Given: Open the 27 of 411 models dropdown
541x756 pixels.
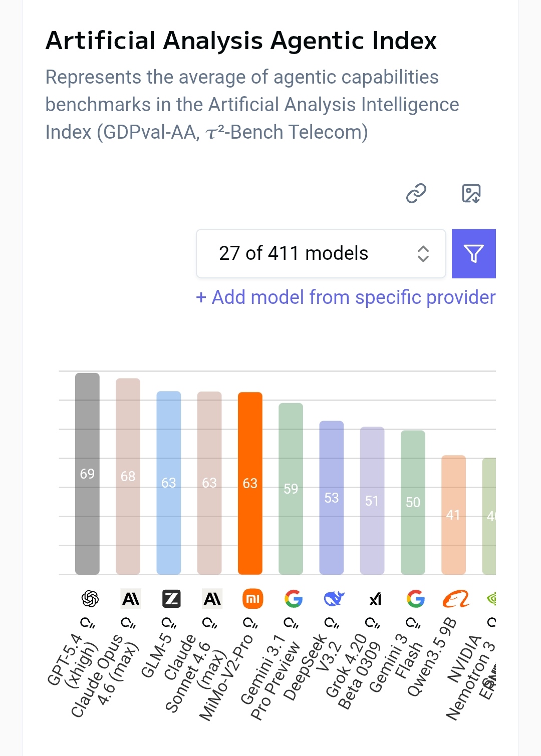Looking at the screenshot, I should pyautogui.click(x=321, y=253).
